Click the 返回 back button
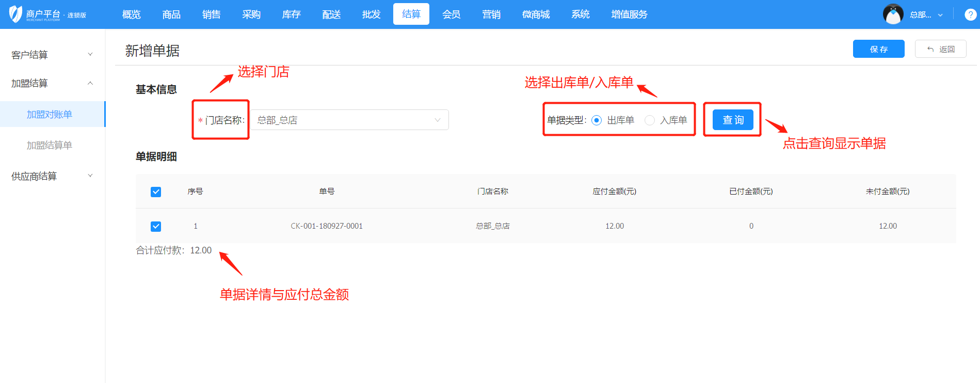 (x=940, y=49)
